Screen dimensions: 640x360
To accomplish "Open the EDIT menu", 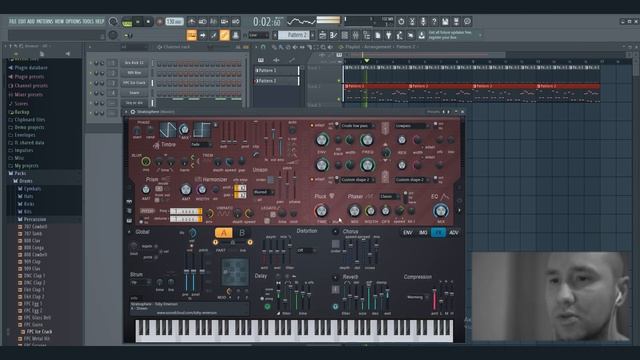I will pos(22,21).
